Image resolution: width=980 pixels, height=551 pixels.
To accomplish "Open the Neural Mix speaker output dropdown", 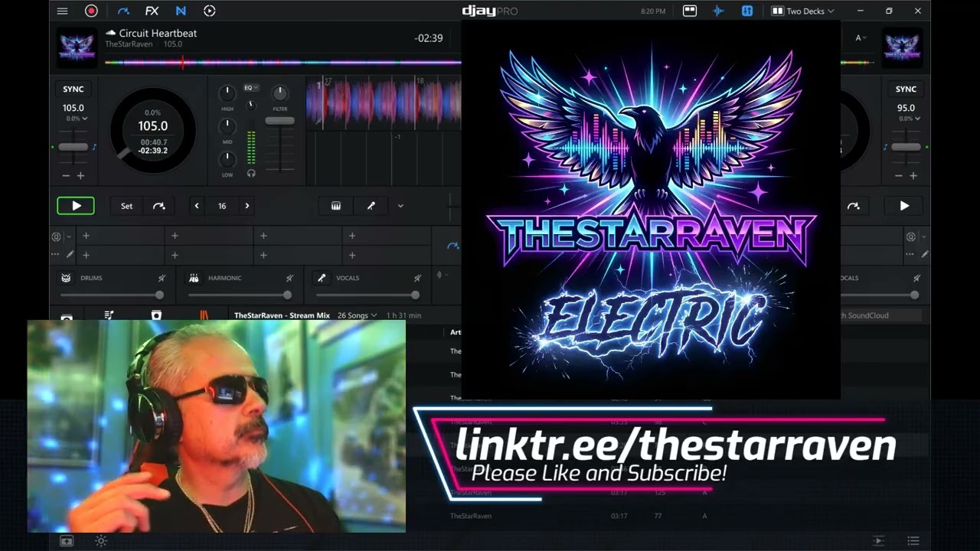I will pos(442,275).
